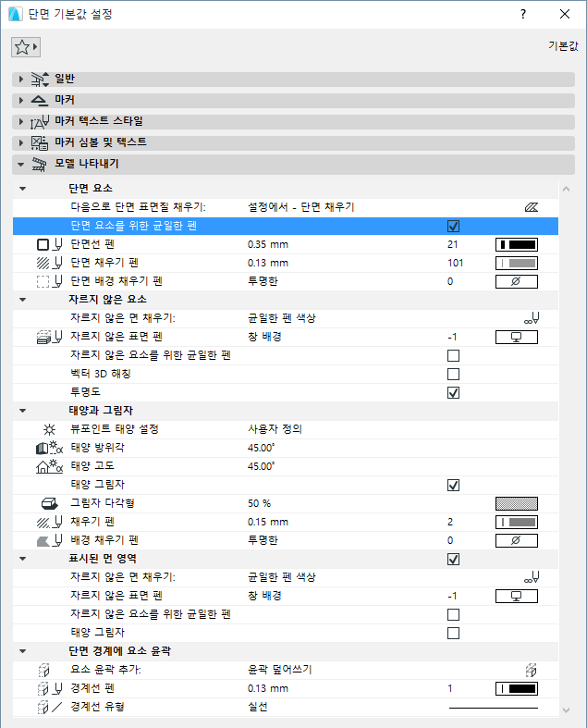The image size is (587, 728).
Task: Click the 45.00° value of 태양 방위각
Action: 262,448
